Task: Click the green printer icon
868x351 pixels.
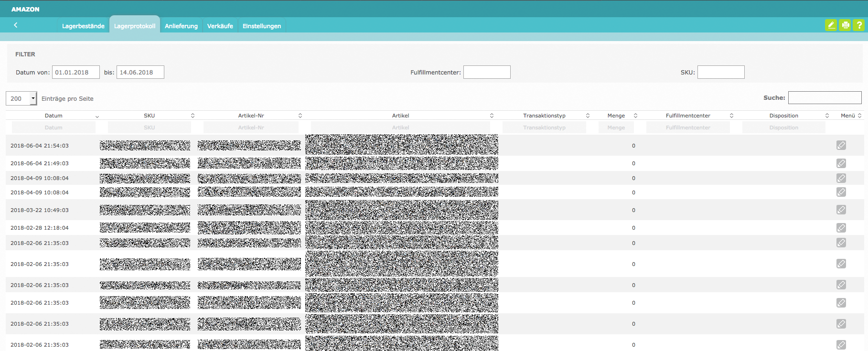Action: [x=845, y=25]
